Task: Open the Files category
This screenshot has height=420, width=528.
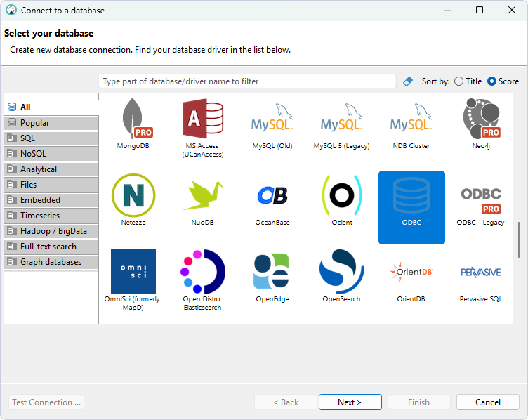Action: [51, 185]
